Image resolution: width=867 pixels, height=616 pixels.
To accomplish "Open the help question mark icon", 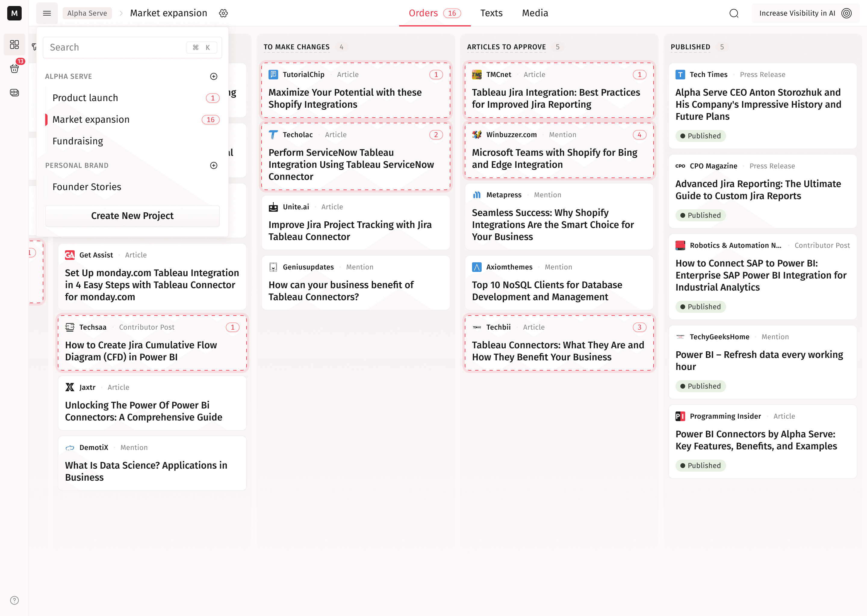I will (x=14, y=600).
